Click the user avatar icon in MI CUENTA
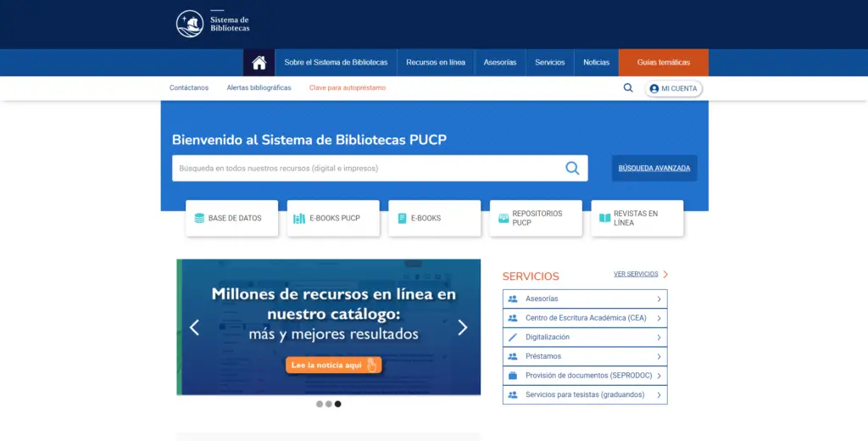Screen dimensions: 868x441 (654, 89)
